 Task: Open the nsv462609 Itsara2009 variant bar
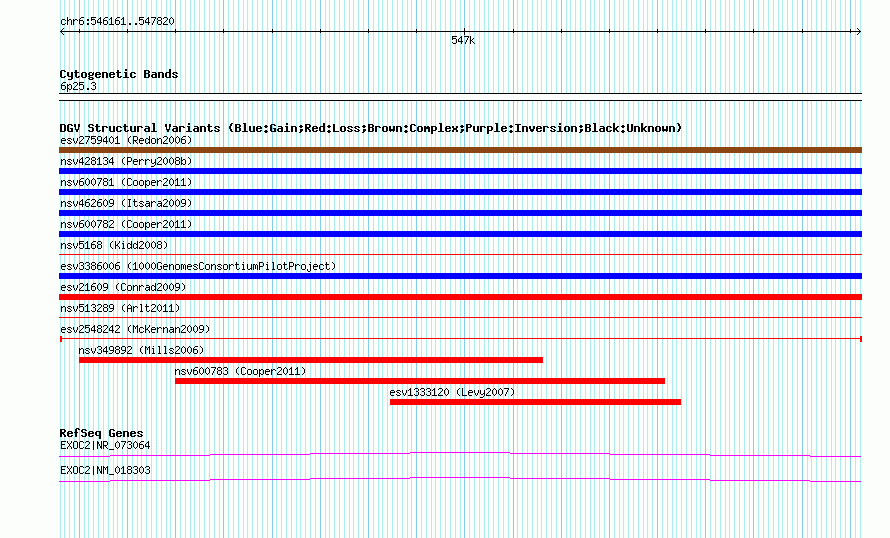[x=460, y=213]
